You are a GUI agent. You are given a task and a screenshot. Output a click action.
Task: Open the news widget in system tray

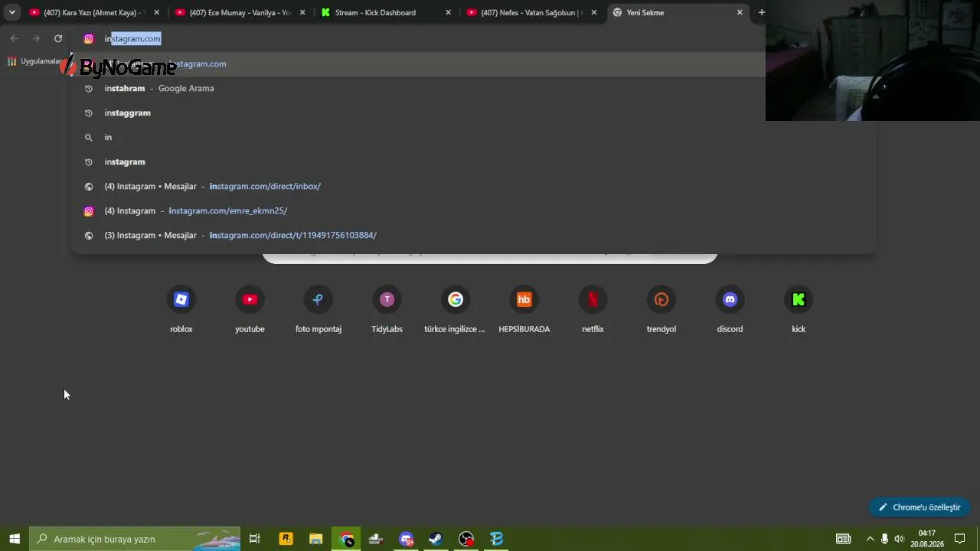pyautogui.click(x=843, y=539)
